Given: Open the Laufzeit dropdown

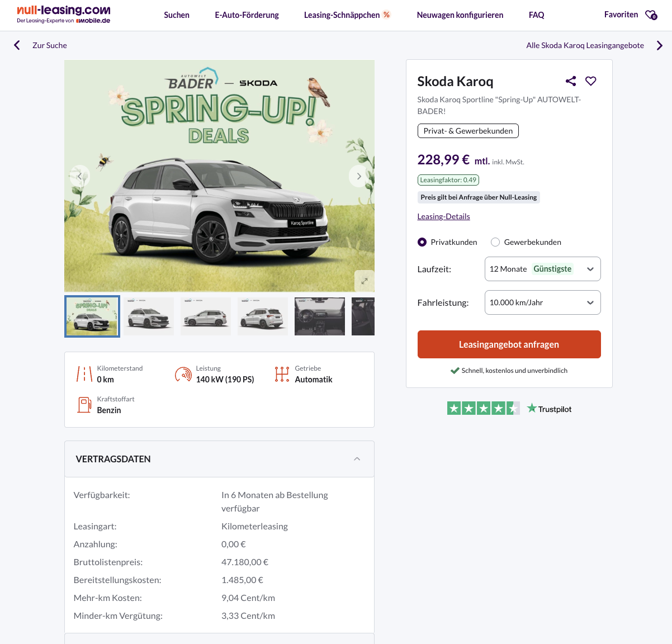Looking at the screenshot, I should click(x=542, y=269).
